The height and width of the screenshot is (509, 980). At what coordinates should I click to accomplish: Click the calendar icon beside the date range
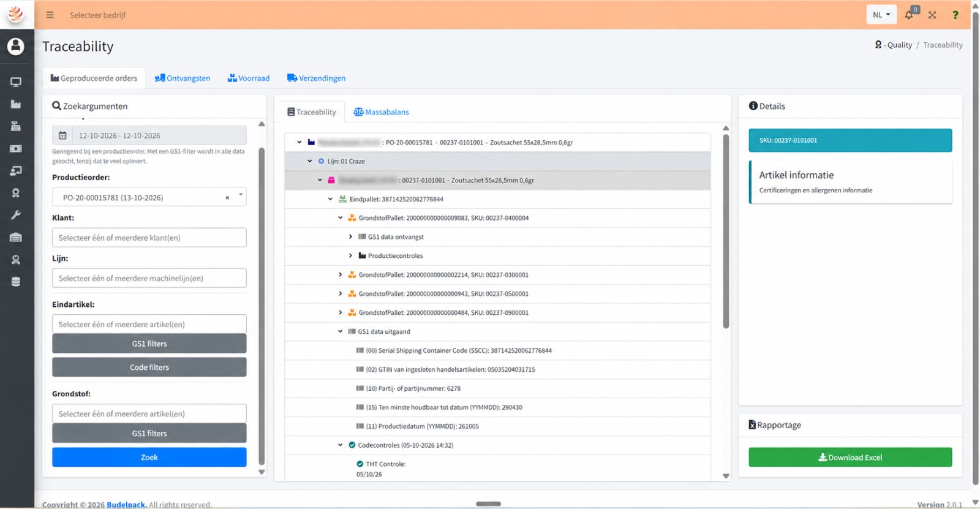pyautogui.click(x=62, y=135)
